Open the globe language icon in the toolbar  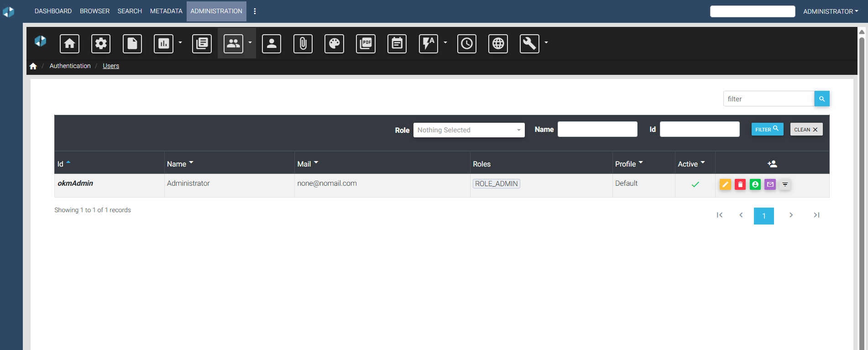click(498, 44)
